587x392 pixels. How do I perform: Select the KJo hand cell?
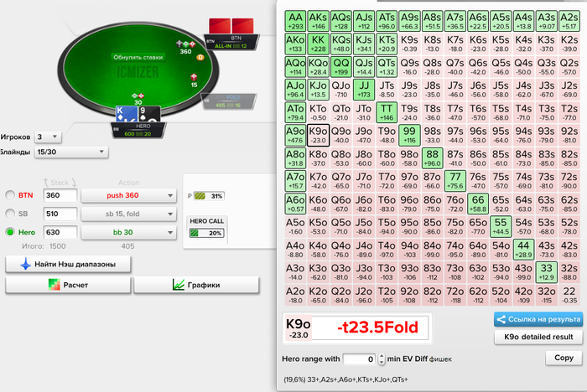pos(318,90)
